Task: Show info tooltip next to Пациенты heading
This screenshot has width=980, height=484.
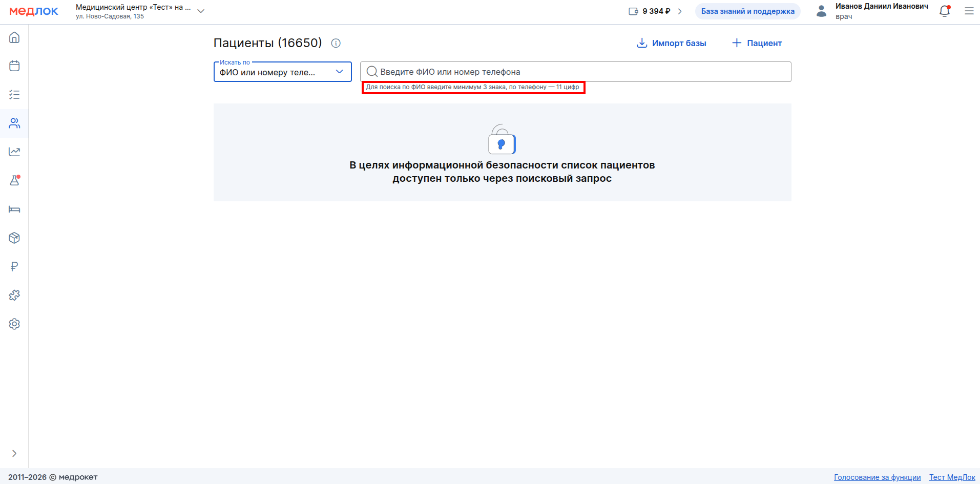Action: pyautogui.click(x=336, y=43)
